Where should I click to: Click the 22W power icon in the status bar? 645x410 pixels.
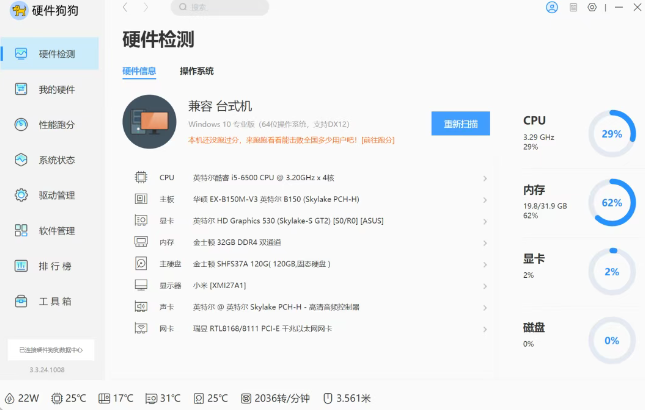9,398
